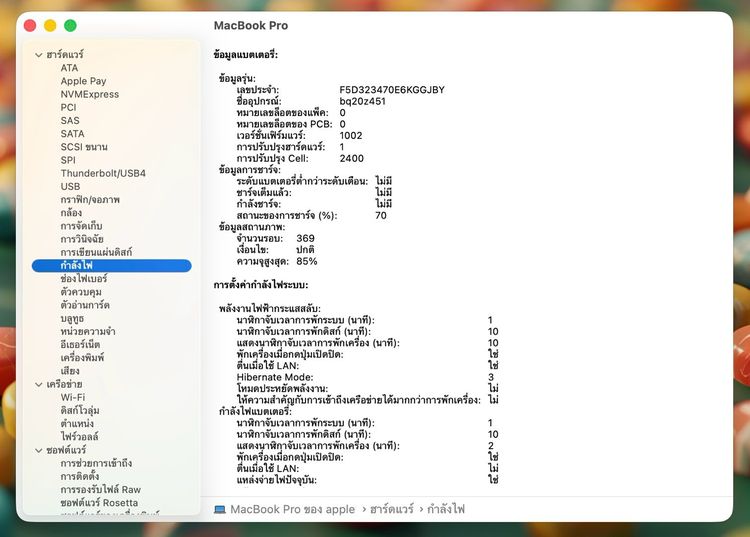Image resolution: width=750 pixels, height=537 pixels.
Task: Select ATA in the sidebar
Action: 69,68
